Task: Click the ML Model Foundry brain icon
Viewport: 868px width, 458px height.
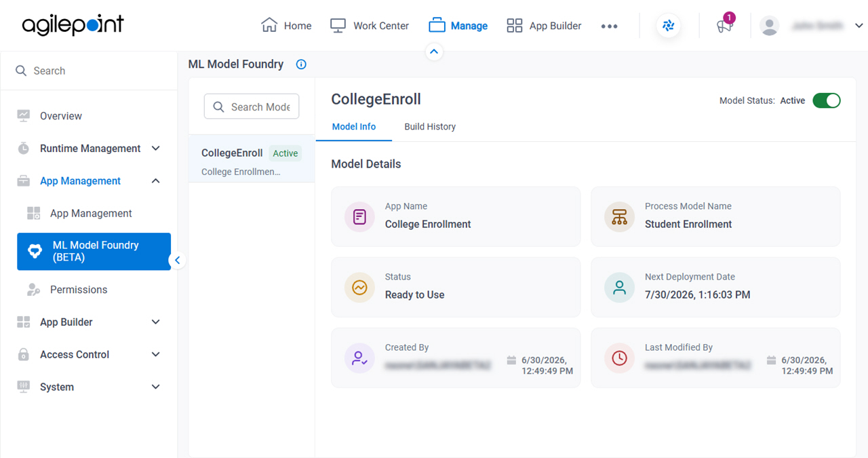Action: [x=35, y=252]
